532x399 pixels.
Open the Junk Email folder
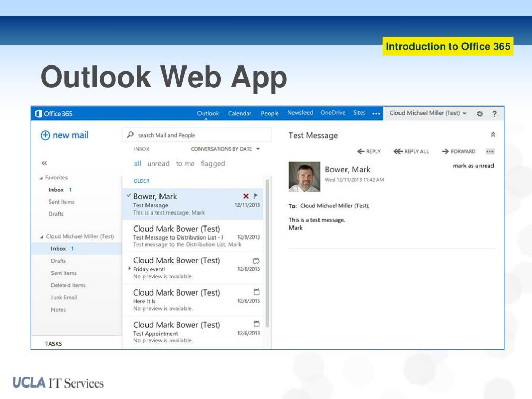pyautogui.click(x=64, y=298)
